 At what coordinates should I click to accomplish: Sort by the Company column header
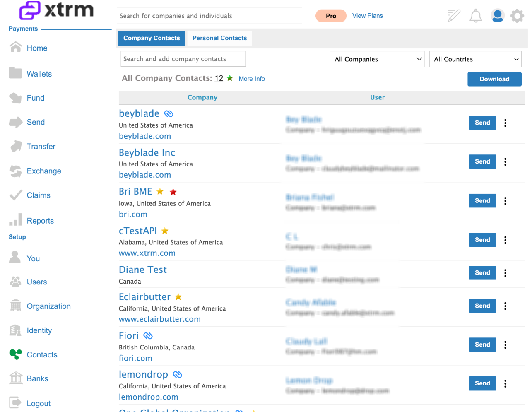[202, 97]
